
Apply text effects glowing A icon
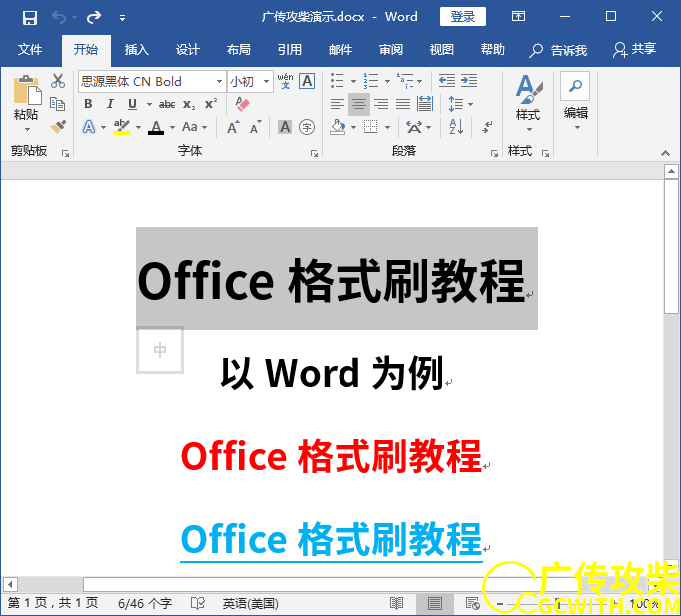(89, 127)
